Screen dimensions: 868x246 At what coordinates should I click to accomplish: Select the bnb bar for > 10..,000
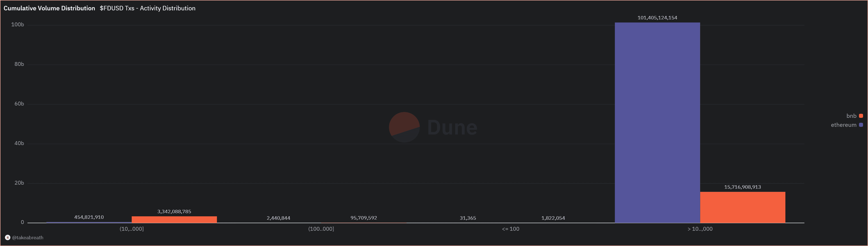coord(742,207)
